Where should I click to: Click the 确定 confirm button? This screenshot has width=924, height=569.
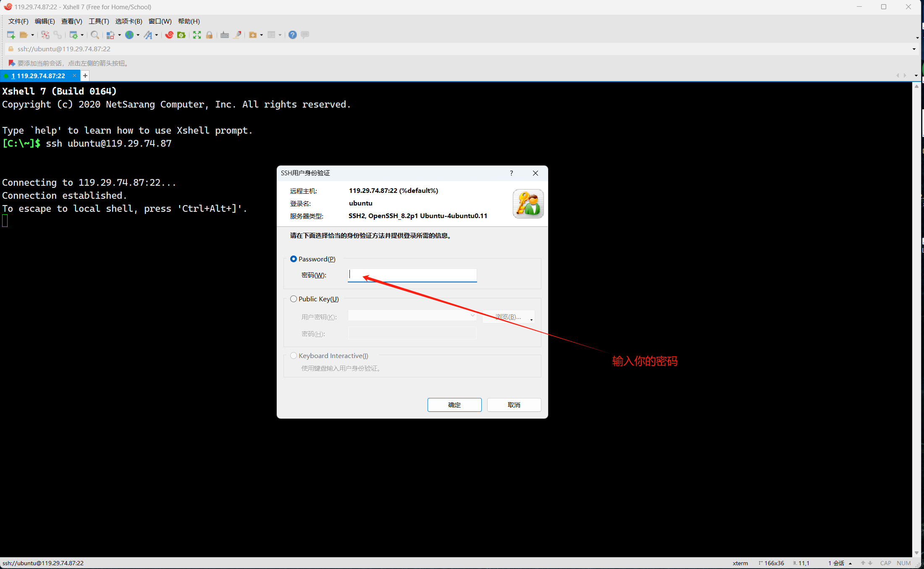454,405
